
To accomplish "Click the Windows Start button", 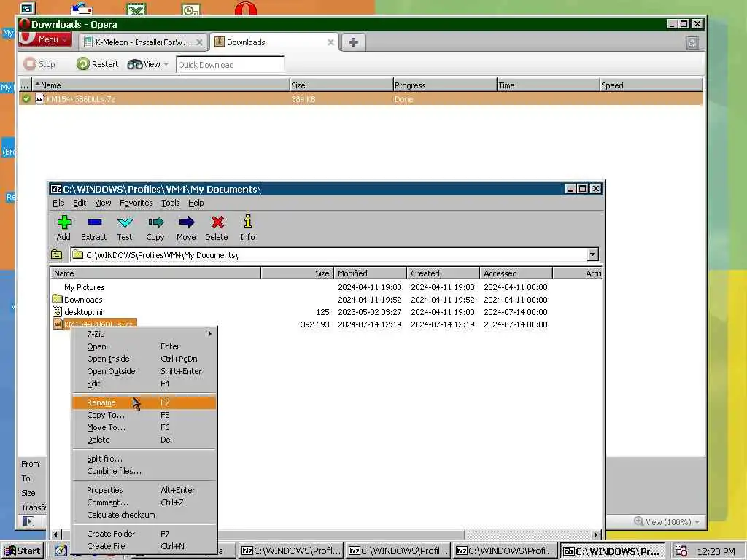I will [23, 551].
